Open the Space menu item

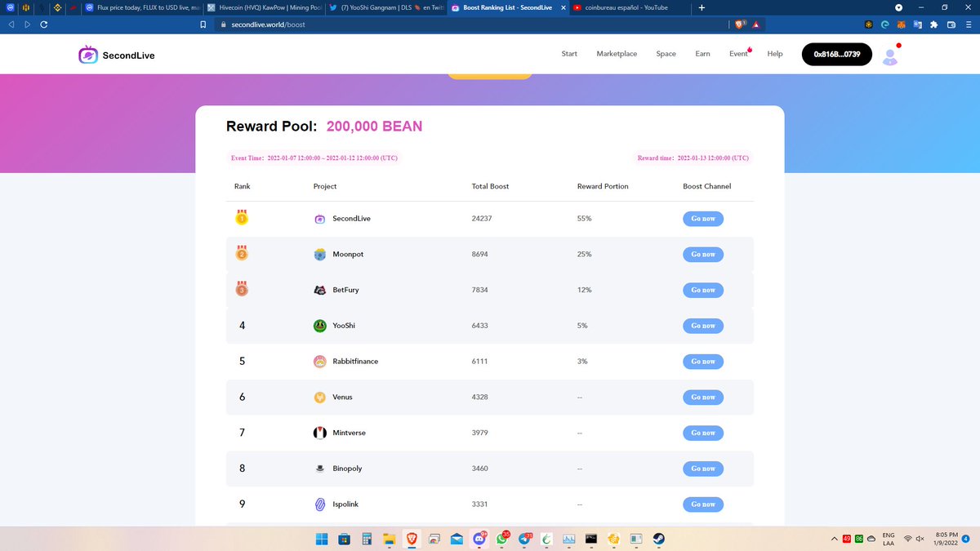click(666, 54)
